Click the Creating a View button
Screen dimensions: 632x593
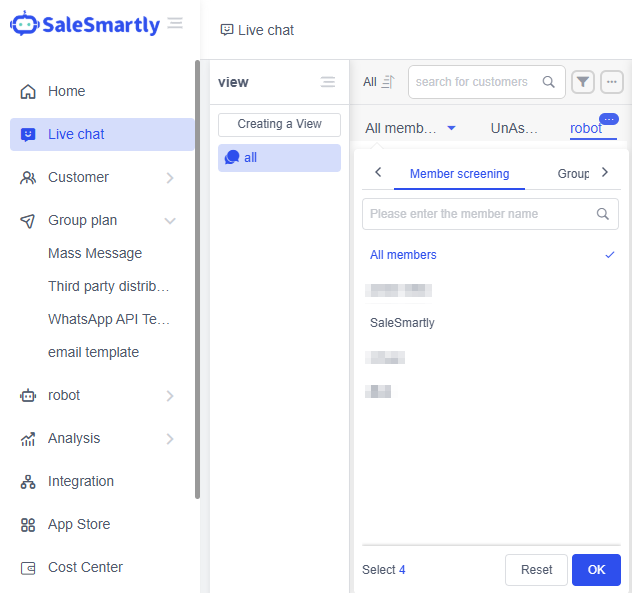click(279, 124)
